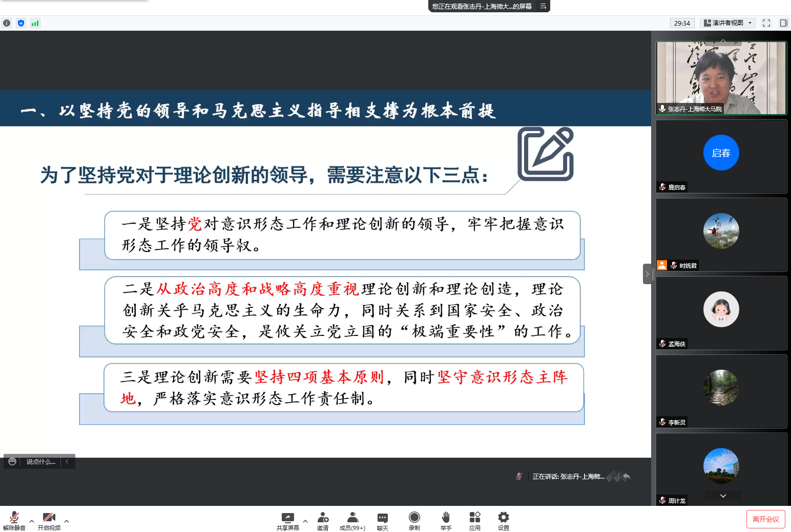Open the 应用 apps icon
Image resolution: width=791 pixels, height=532 pixels.
(475, 520)
